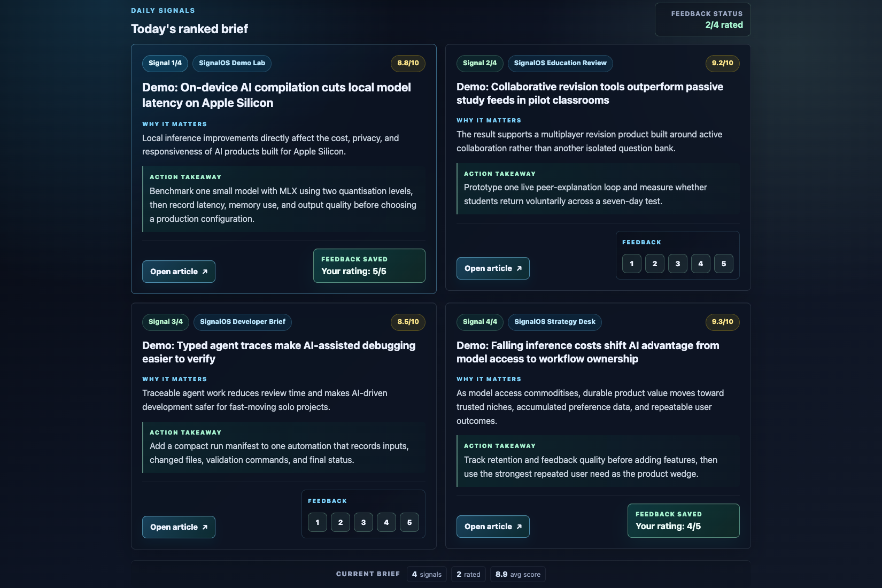Click the SignalOS Developer Brief tag
This screenshot has width=882, height=588.
[x=243, y=322]
